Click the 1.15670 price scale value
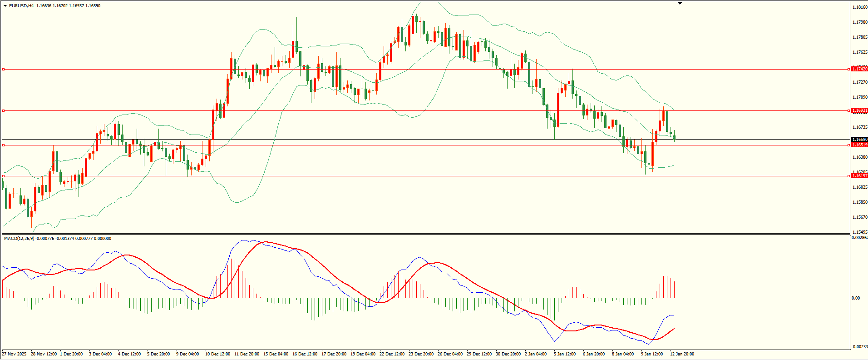 [860, 217]
